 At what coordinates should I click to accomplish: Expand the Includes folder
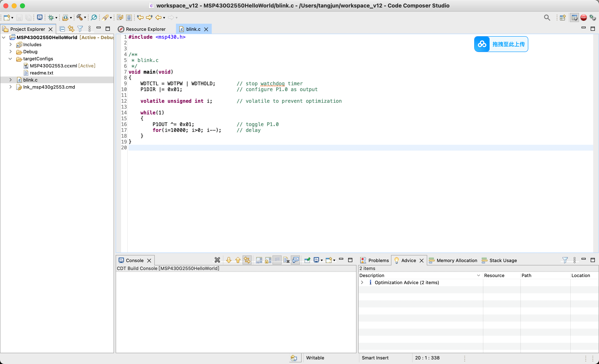pyautogui.click(x=10, y=45)
